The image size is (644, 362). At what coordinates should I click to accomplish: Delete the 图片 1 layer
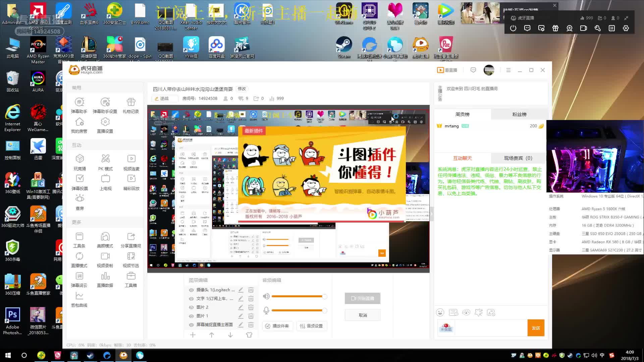(x=251, y=316)
